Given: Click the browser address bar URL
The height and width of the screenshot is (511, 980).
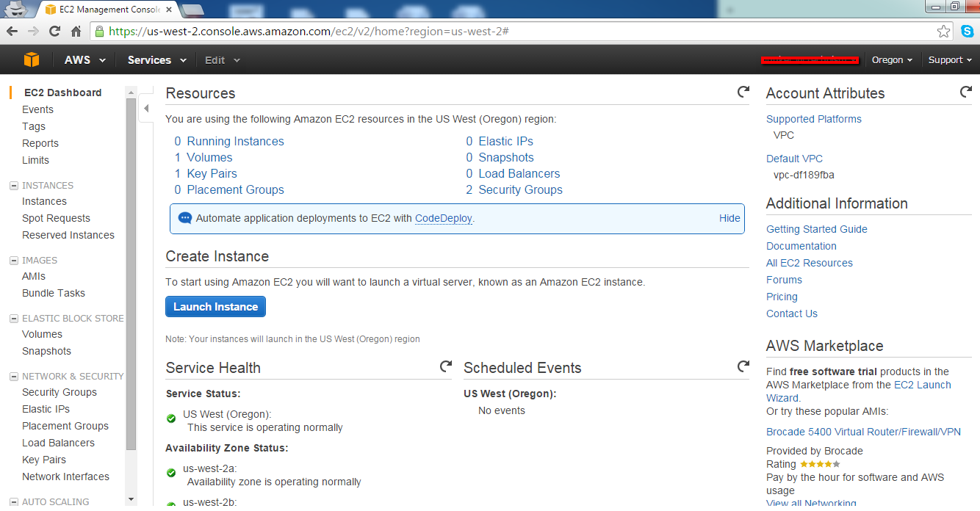Looking at the screenshot, I should (309, 31).
